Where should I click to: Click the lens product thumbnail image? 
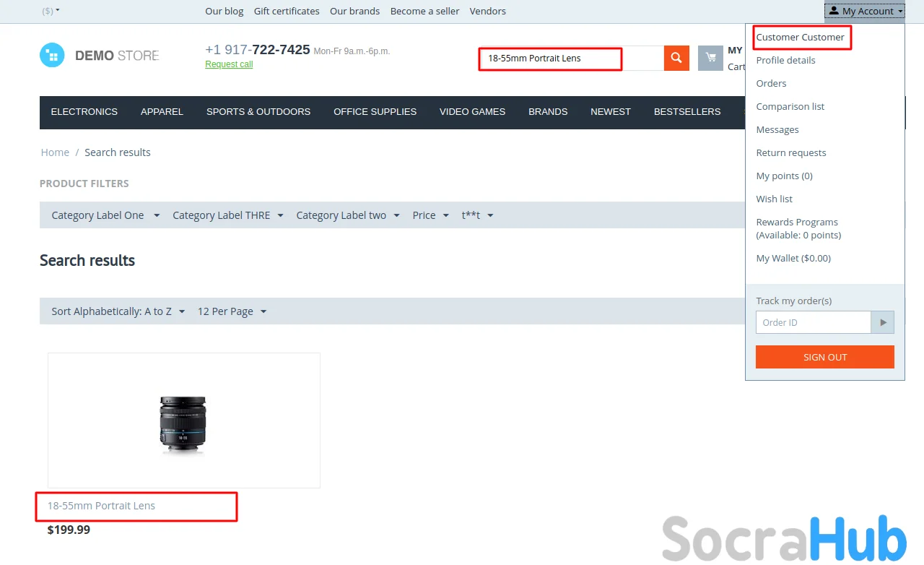tap(183, 423)
